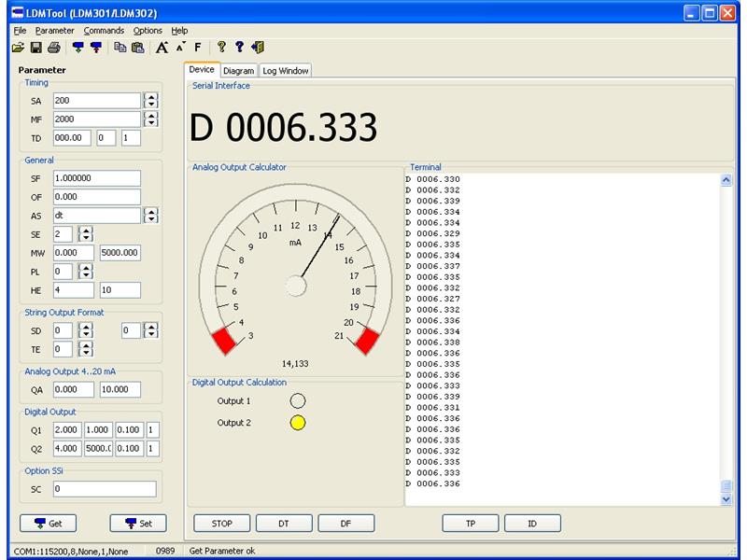Click the TE value spinner arrows
Image resolution: width=747 pixels, height=560 pixels.
86,349
